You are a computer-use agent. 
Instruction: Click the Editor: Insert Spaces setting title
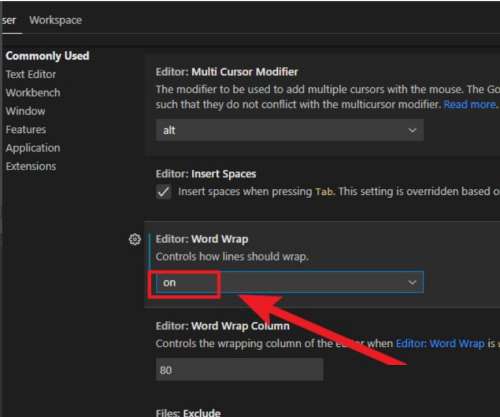point(206,174)
